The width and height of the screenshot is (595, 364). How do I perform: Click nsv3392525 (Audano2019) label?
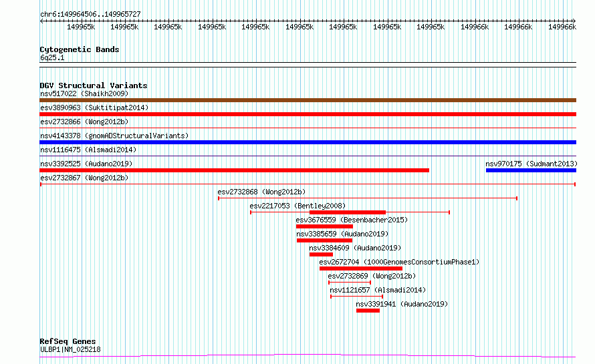[x=86, y=164]
